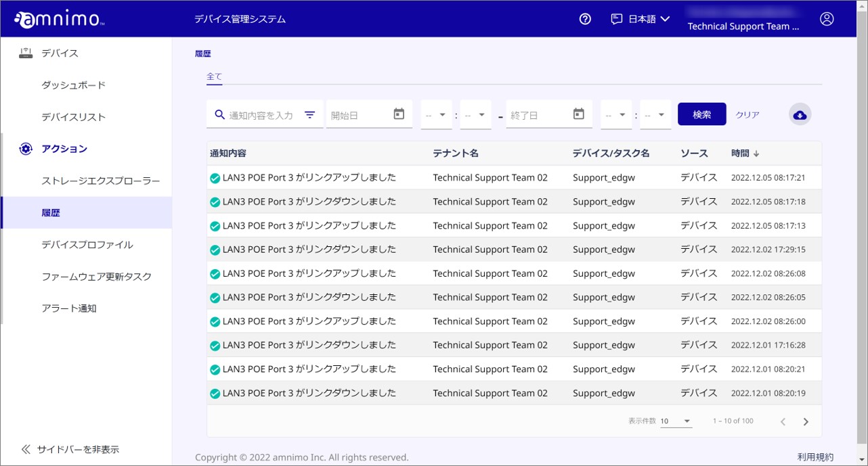Viewport: 868px width, 466px height.
Task: Switch to the 全て tab
Action: click(214, 76)
